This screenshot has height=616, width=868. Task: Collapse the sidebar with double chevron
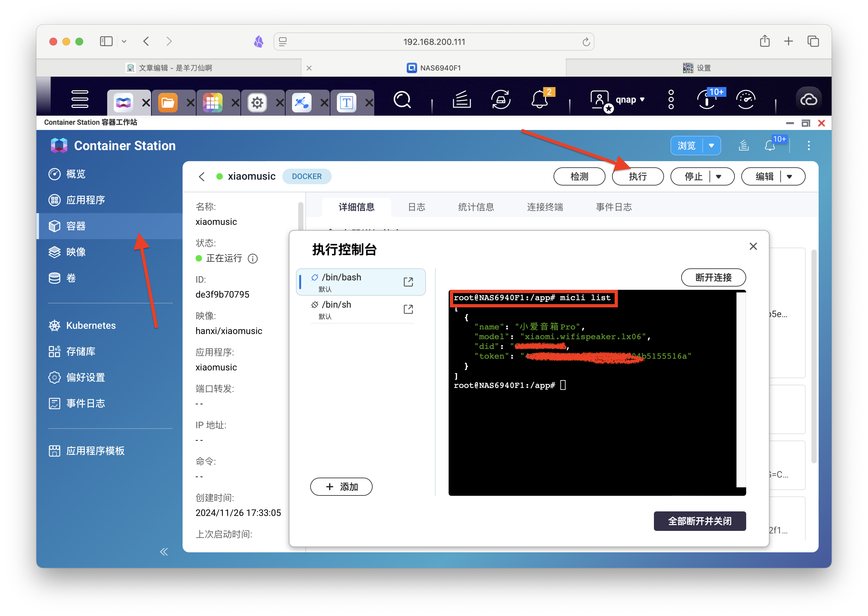(164, 552)
